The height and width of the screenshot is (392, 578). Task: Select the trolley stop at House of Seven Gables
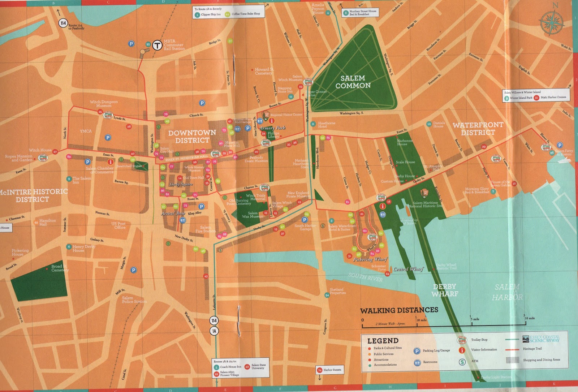coord(496,159)
